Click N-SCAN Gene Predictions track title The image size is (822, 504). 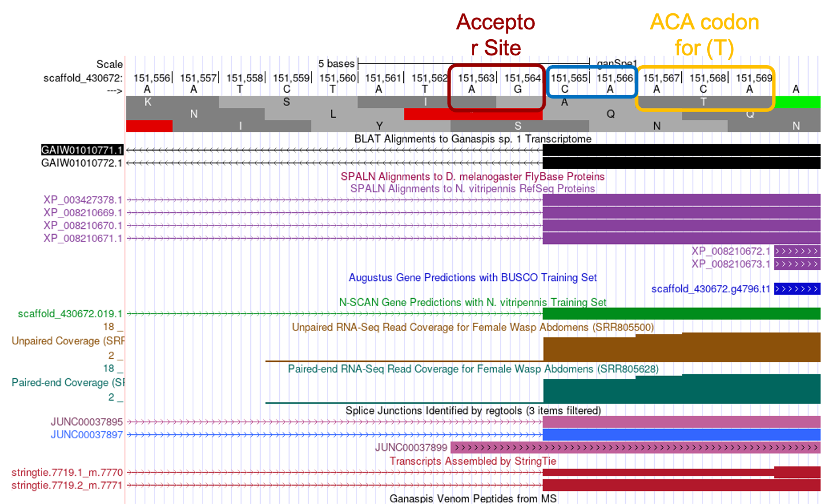click(472, 302)
